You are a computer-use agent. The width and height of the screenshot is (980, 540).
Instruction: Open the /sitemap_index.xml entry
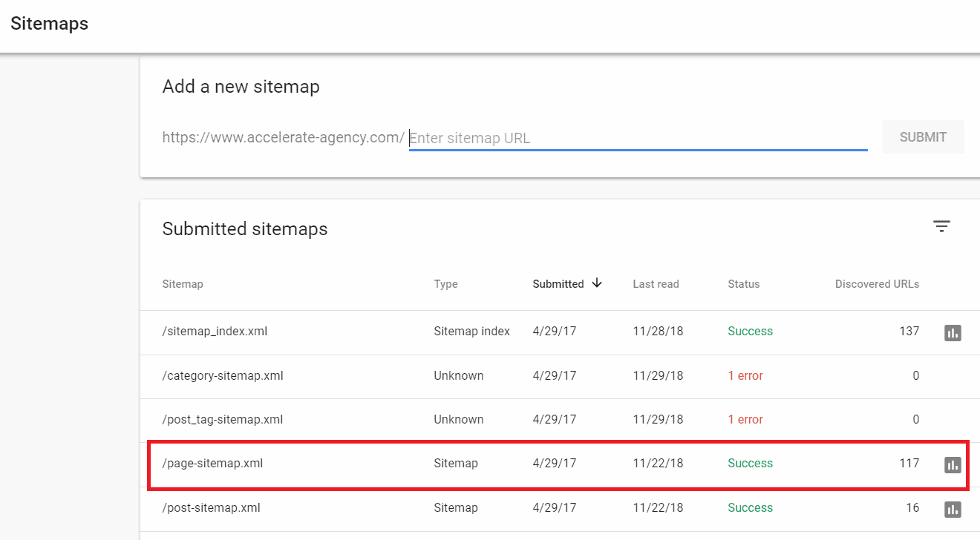point(215,332)
